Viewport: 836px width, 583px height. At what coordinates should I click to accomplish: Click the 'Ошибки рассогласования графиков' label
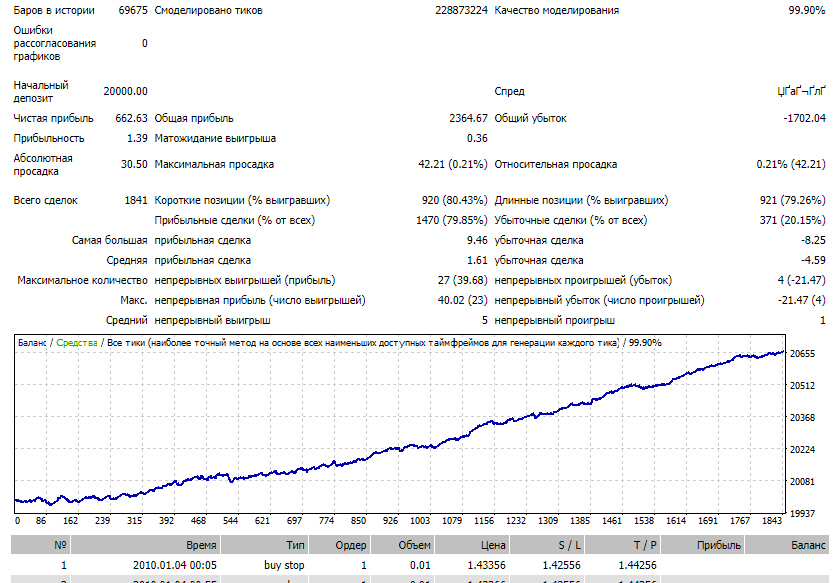click(54, 43)
